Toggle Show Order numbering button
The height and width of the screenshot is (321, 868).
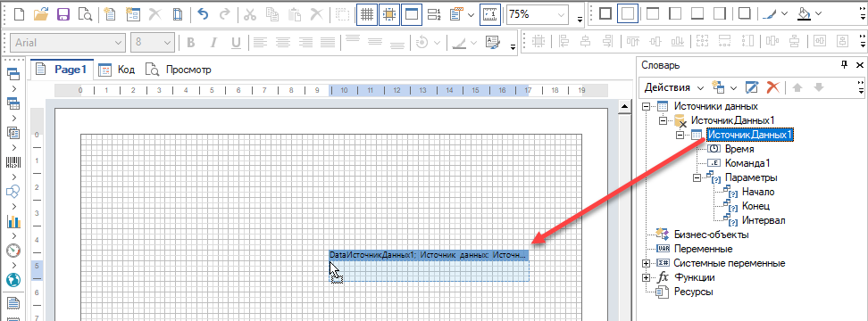click(435, 14)
